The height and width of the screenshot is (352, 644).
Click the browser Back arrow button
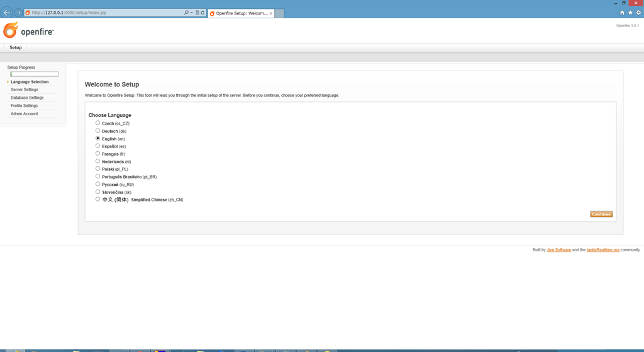pos(7,13)
